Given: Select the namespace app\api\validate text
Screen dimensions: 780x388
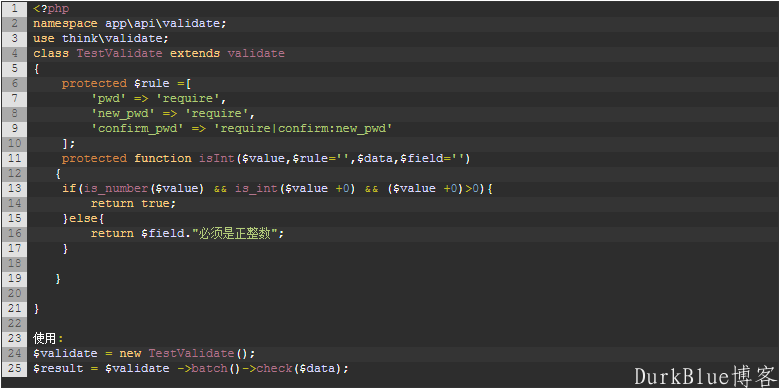Looking at the screenshot, I should 129,23.
